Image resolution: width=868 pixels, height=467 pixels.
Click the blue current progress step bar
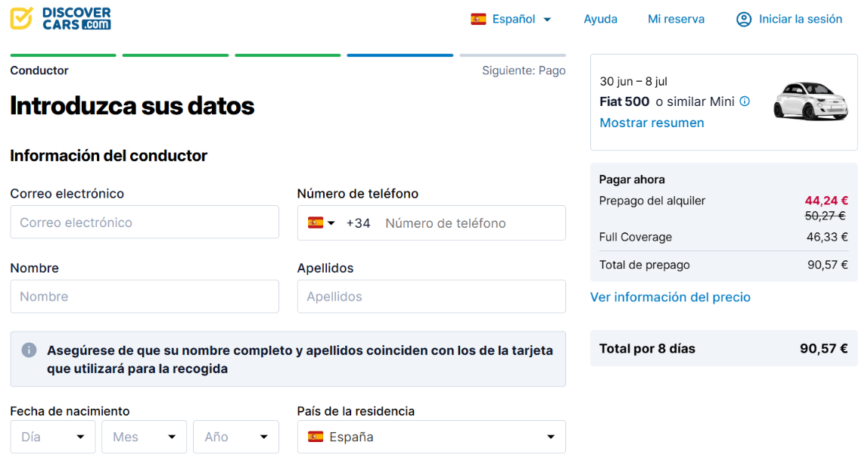[400, 55]
